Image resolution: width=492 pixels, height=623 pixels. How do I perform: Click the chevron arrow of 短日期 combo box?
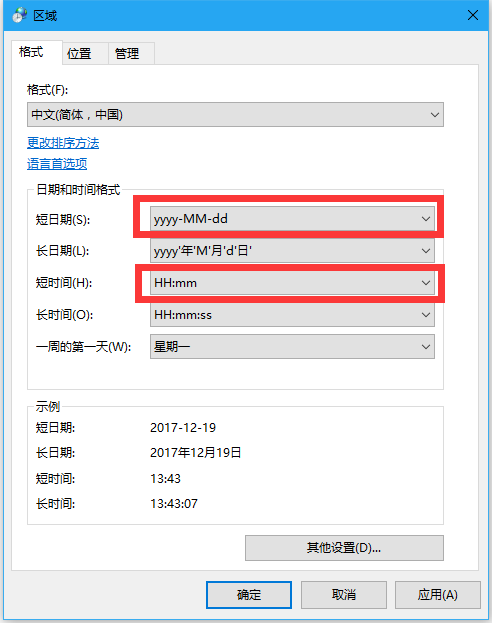[426, 219]
